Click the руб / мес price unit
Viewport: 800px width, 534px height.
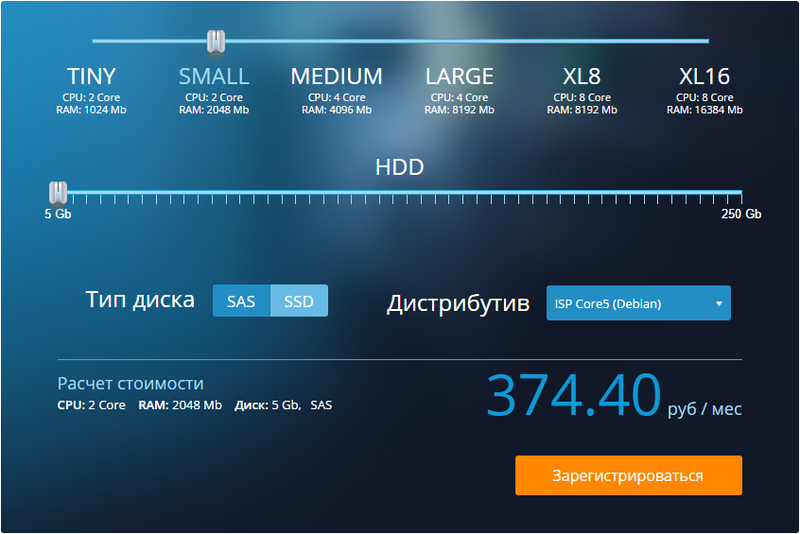705,409
